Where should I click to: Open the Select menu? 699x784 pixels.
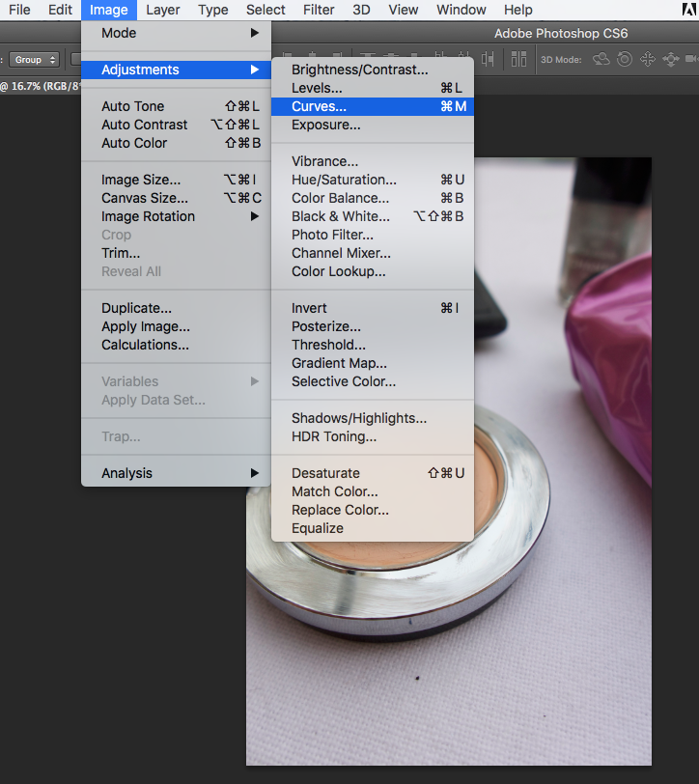[x=266, y=10]
